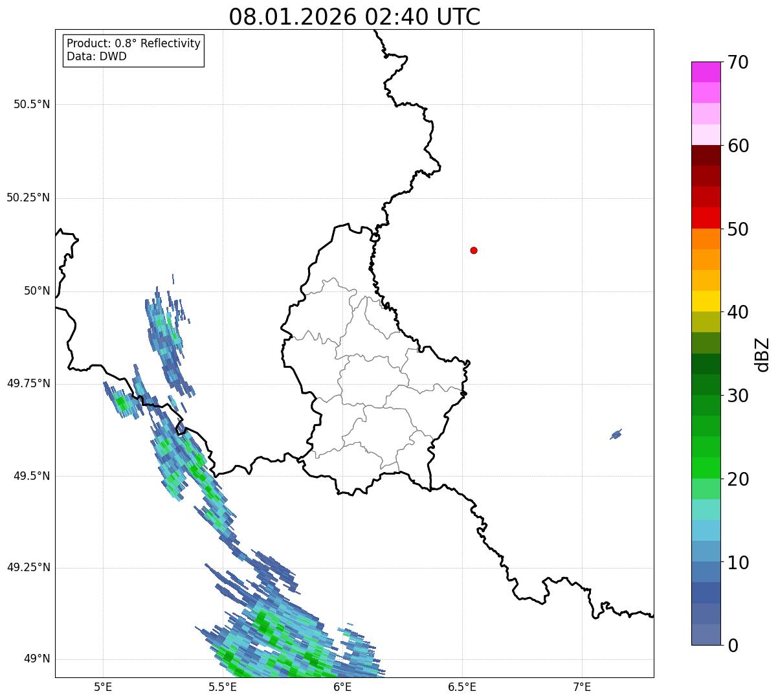Viewport: 778px width, 700px height.
Task: Click the red station marker dot
Action: (474, 250)
